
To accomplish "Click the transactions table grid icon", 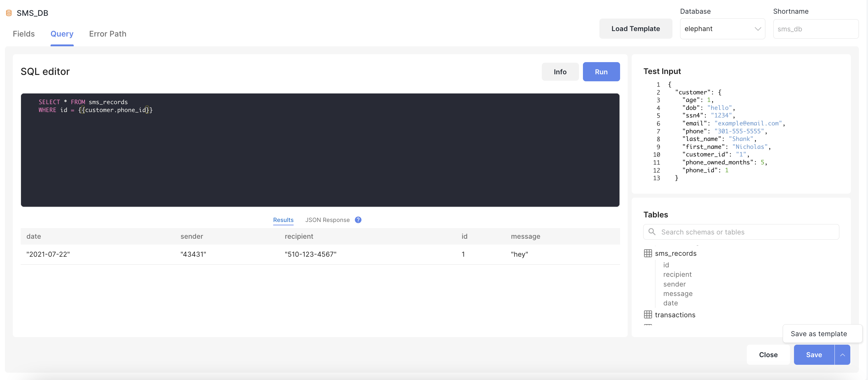I will (647, 315).
